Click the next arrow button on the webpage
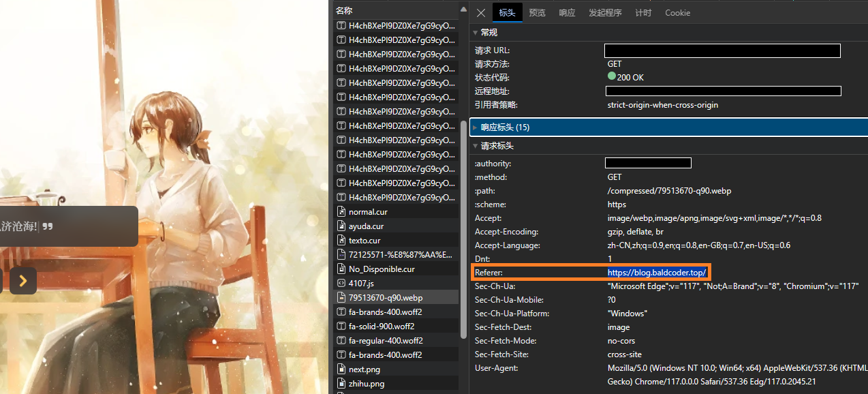This screenshot has height=394, width=868. (22, 280)
